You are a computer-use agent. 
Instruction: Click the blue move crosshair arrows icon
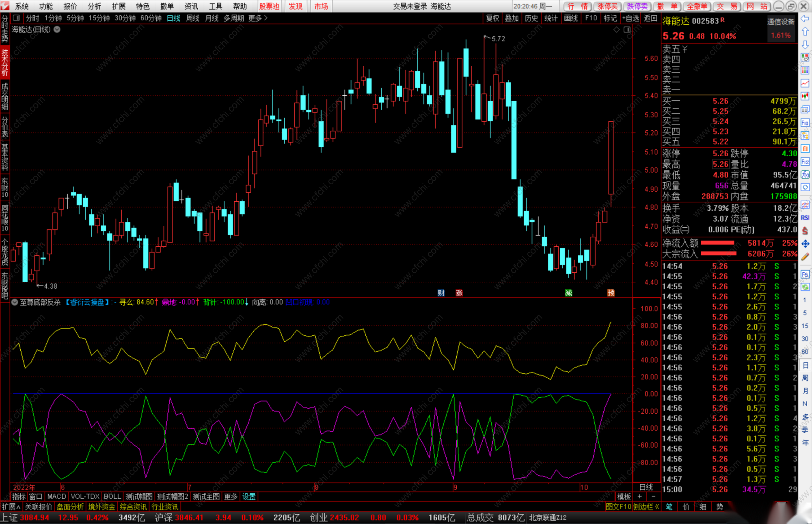pos(805,244)
